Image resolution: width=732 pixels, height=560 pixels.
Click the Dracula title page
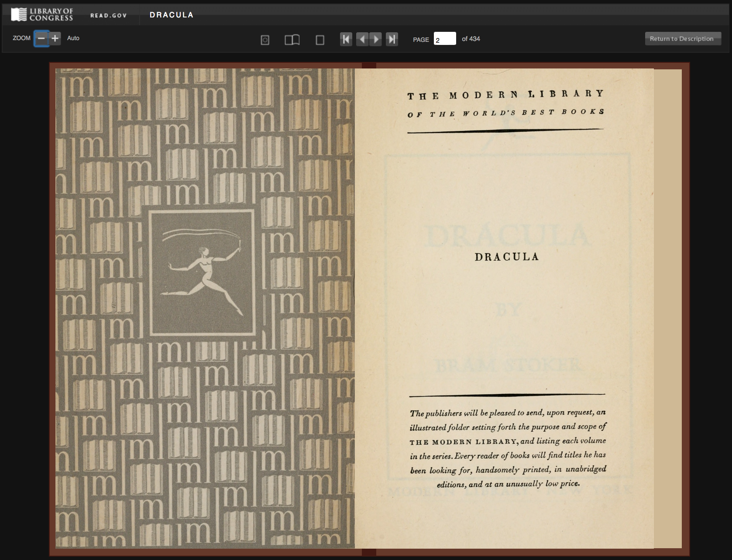[x=506, y=257]
